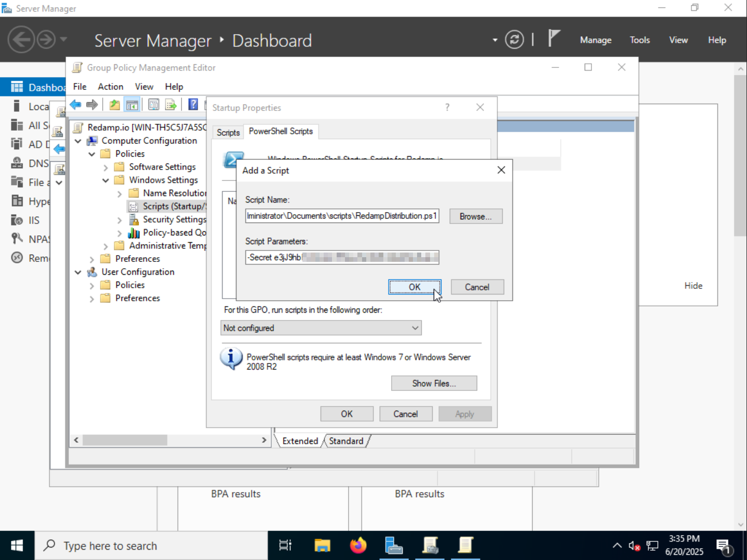Click Server Manager forward navigation arrow
The width and height of the screenshot is (747, 560).
46,39
